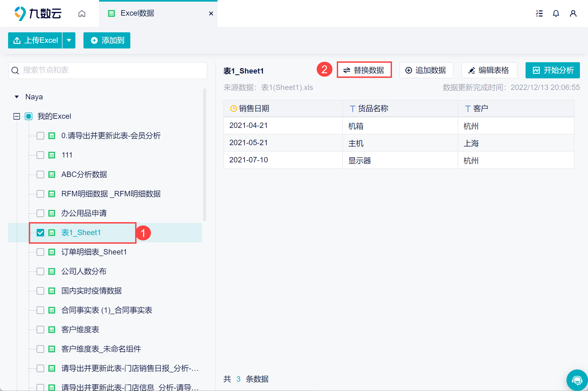This screenshot has height=391, width=588.
Task: Switch to the Excel数据 tab
Action: [x=137, y=13]
